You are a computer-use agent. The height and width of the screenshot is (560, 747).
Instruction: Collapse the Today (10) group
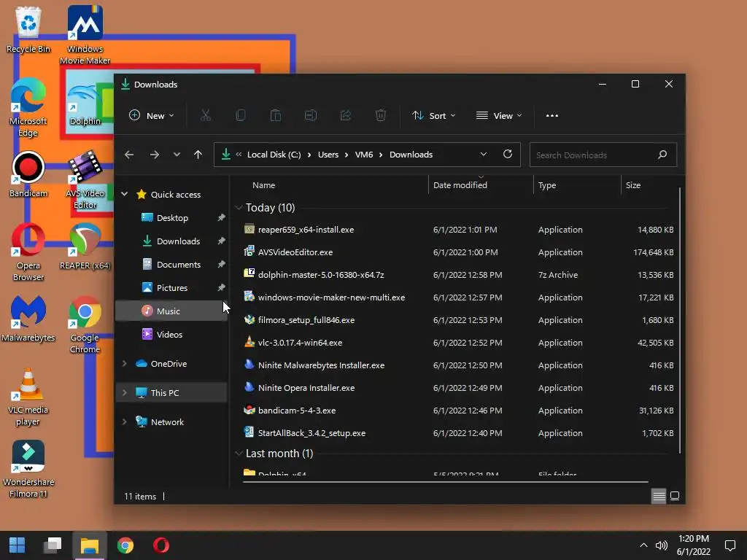pyautogui.click(x=239, y=208)
